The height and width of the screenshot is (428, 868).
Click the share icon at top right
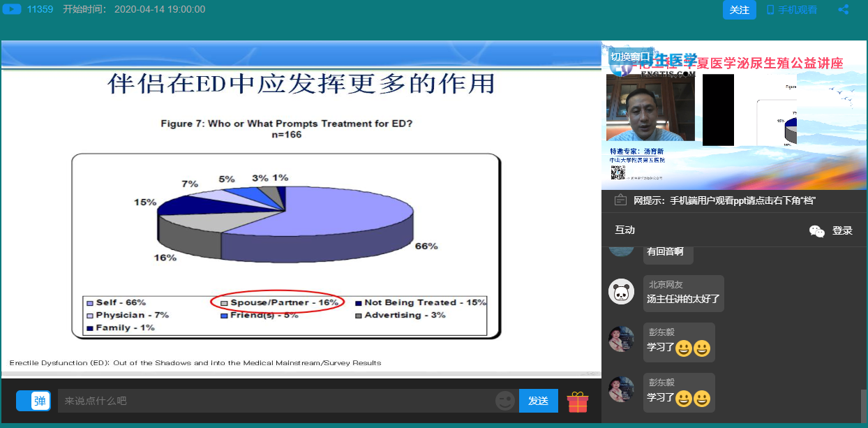[x=844, y=10]
